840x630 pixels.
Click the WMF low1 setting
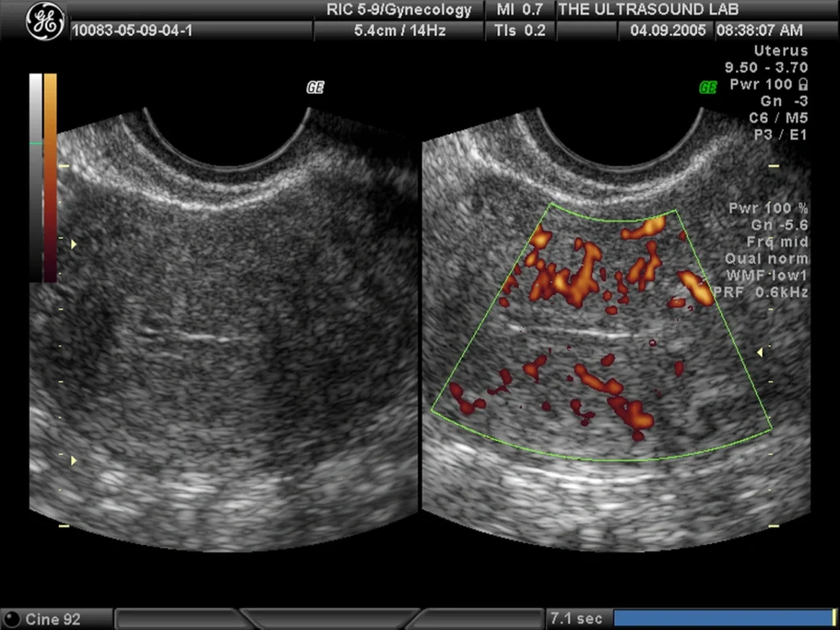(767, 276)
